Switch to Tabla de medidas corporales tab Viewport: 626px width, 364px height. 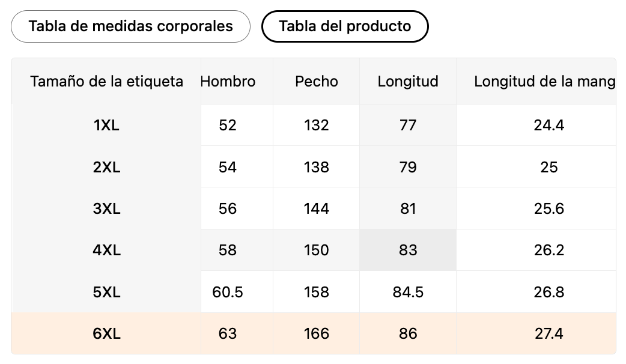(130, 26)
